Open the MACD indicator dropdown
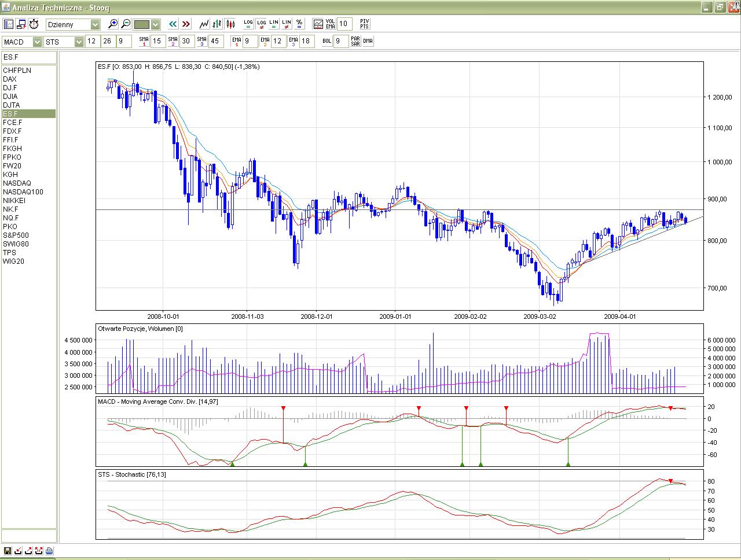 [x=37, y=42]
